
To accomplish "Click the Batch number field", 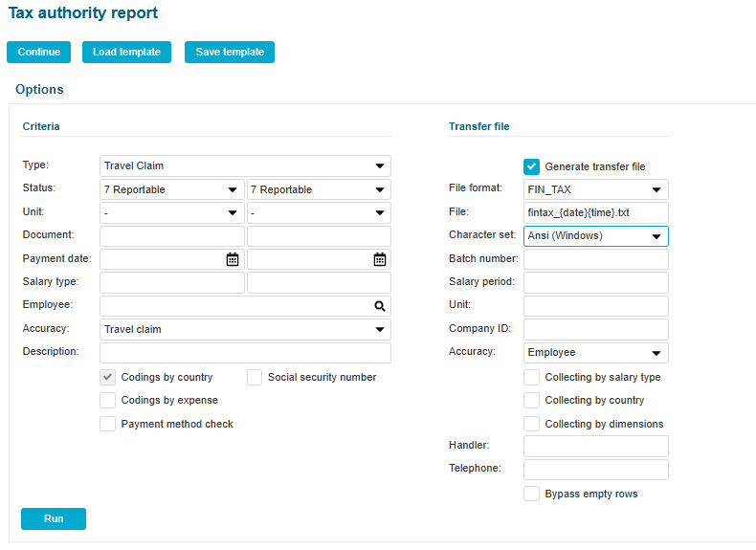I will tap(596, 259).
